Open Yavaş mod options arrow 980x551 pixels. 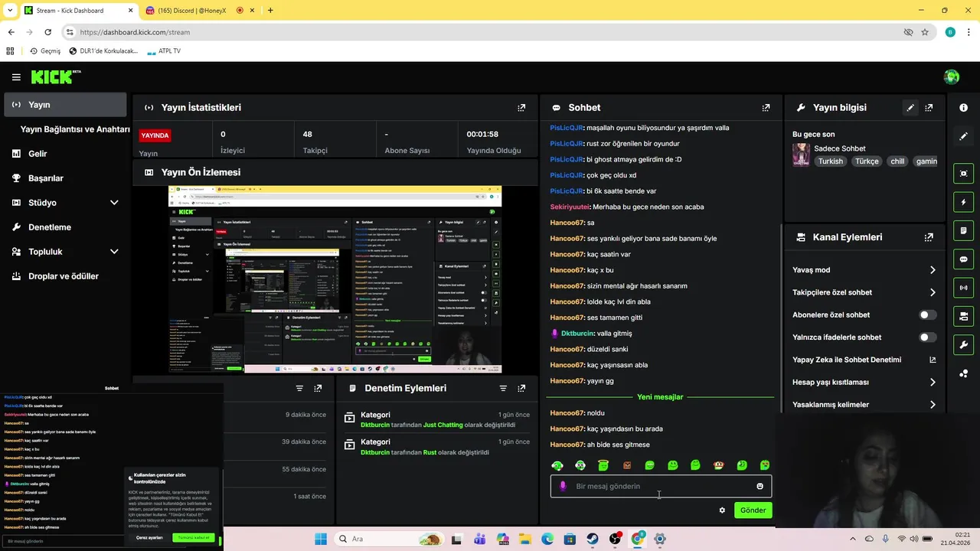[x=933, y=270]
